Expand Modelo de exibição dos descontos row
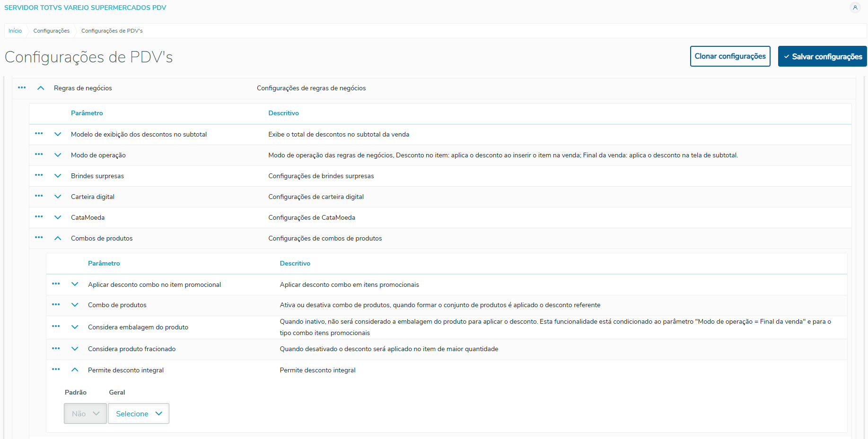868x439 pixels. pyautogui.click(x=58, y=134)
